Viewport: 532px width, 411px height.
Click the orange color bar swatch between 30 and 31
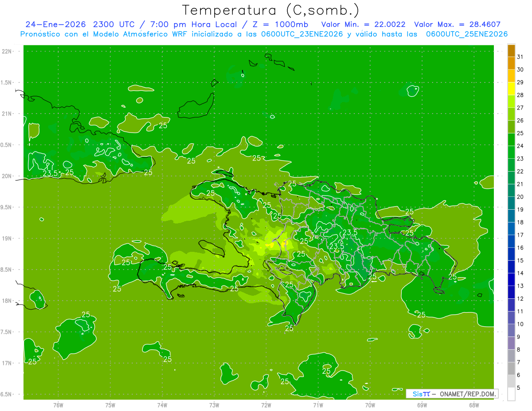point(511,63)
